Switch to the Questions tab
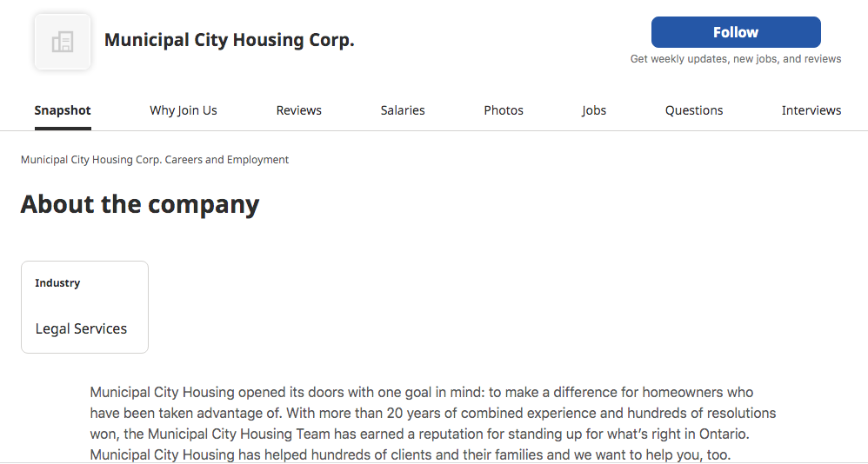Image resolution: width=868 pixels, height=464 pixels. tap(694, 110)
